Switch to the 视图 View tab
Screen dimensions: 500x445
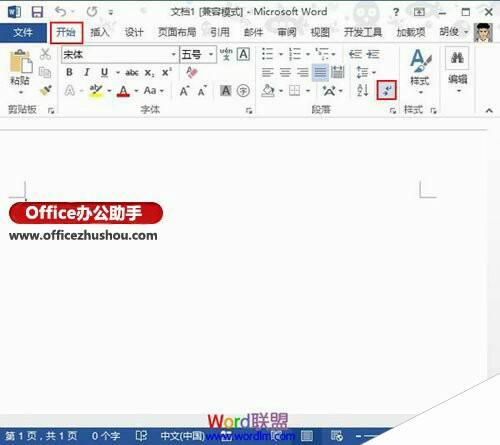[320, 33]
